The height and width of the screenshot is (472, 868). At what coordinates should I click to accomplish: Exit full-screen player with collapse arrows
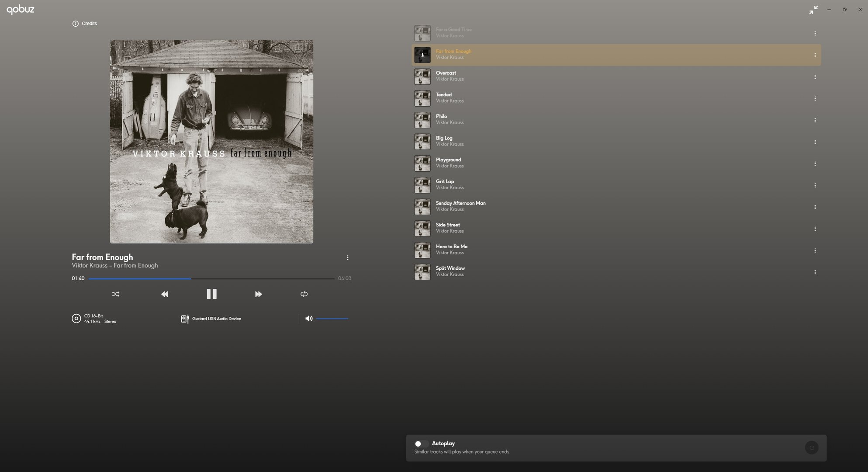click(813, 10)
